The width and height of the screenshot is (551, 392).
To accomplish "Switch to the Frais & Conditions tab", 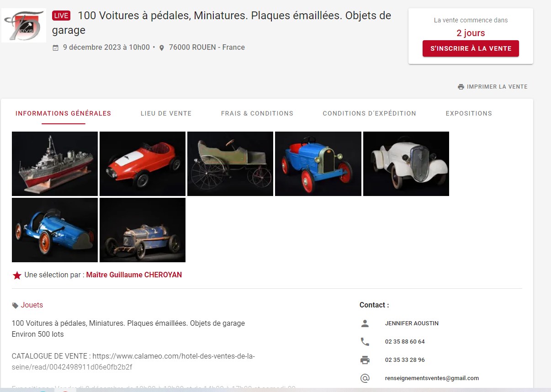I will (x=257, y=113).
